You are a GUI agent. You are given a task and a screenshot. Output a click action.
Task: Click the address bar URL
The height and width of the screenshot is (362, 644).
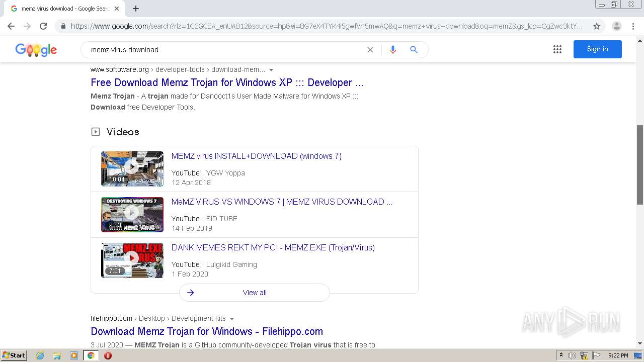(327, 26)
